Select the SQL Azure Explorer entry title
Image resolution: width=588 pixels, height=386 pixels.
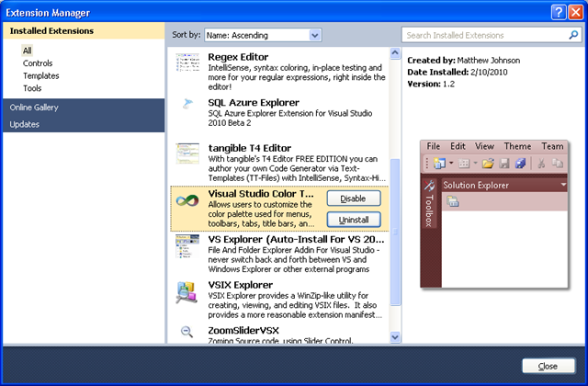(x=254, y=103)
